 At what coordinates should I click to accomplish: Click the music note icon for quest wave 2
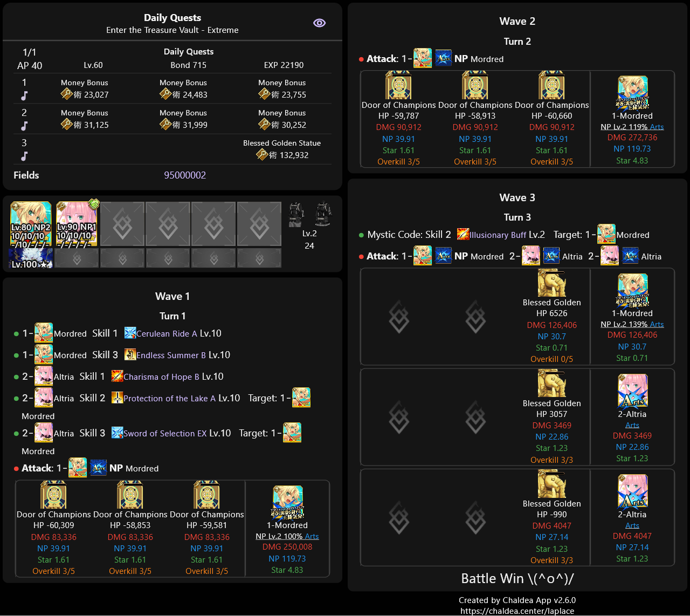coord(24,126)
